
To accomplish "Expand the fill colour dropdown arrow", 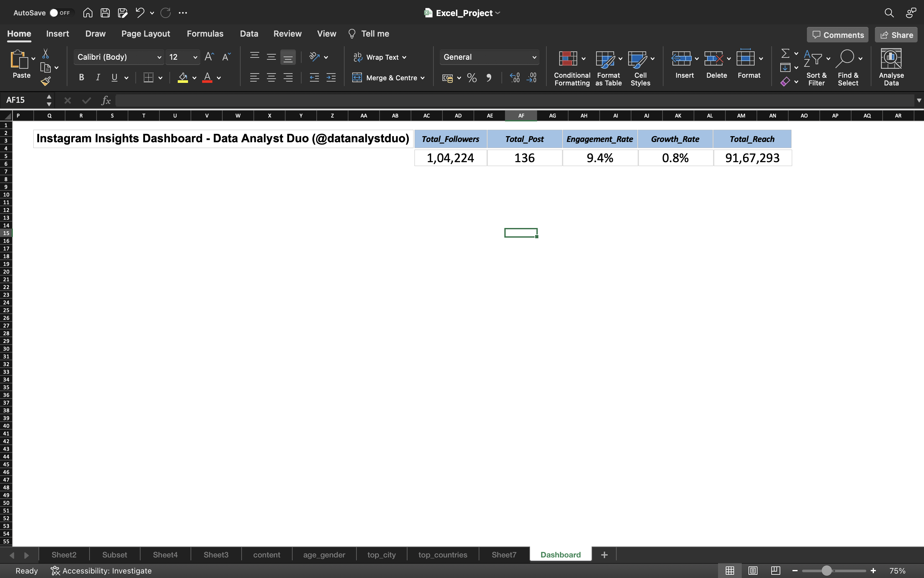I will [194, 78].
